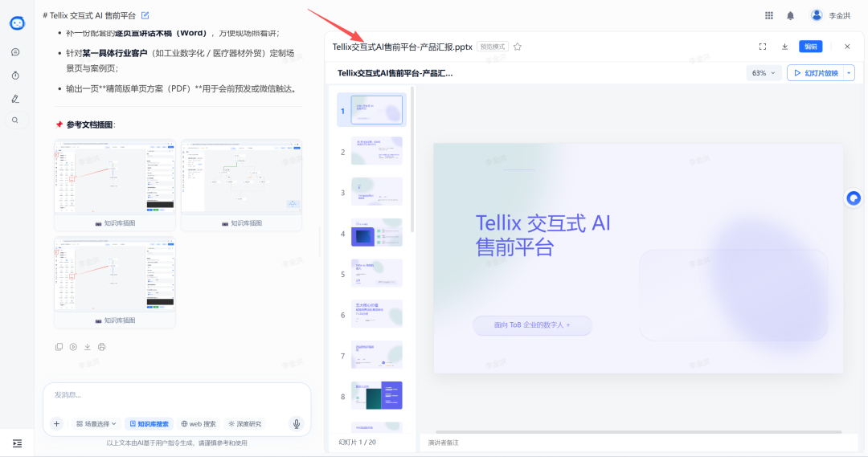868x457 pixels.
Task: Click the 演讲者备注 notes area
Action: tap(638, 443)
